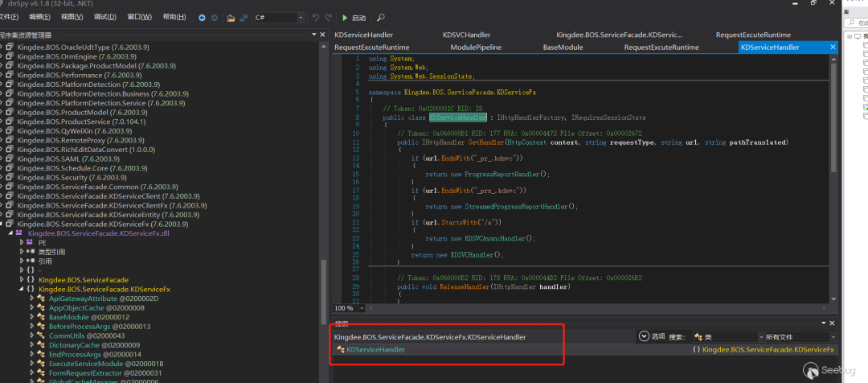Switch to the ModulePipeline tab
Screen dimensions: 868x383
tap(475, 47)
